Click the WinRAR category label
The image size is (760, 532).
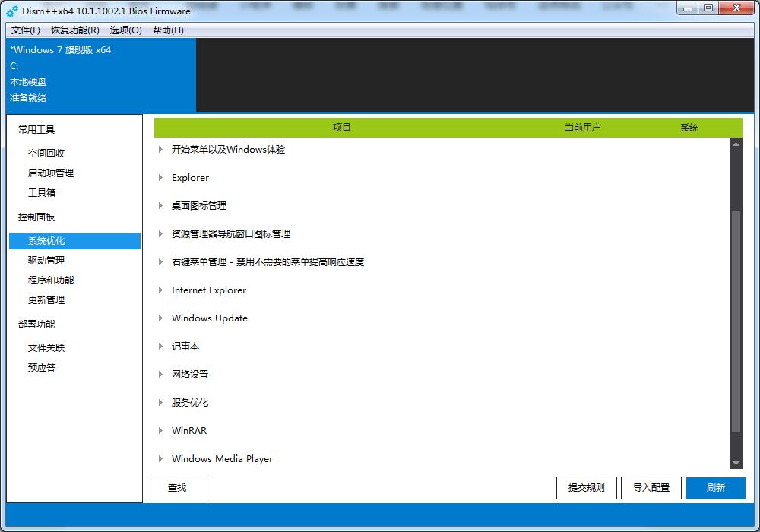[x=189, y=430]
